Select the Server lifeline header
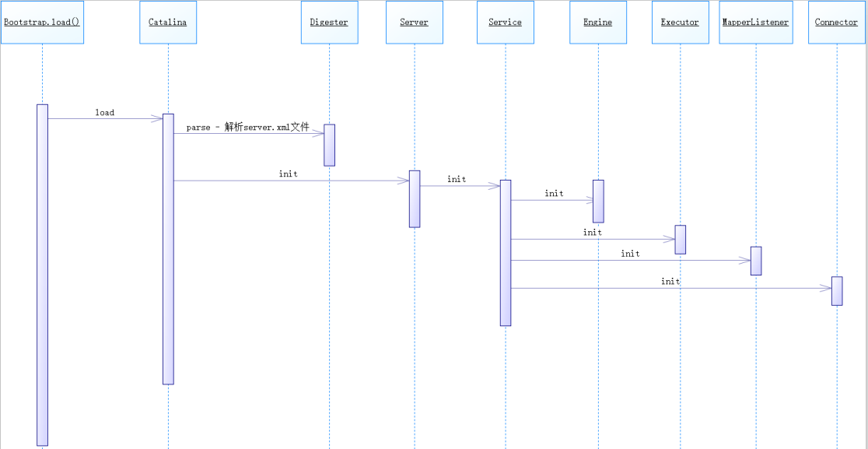The height and width of the screenshot is (449, 868). click(x=415, y=22)
